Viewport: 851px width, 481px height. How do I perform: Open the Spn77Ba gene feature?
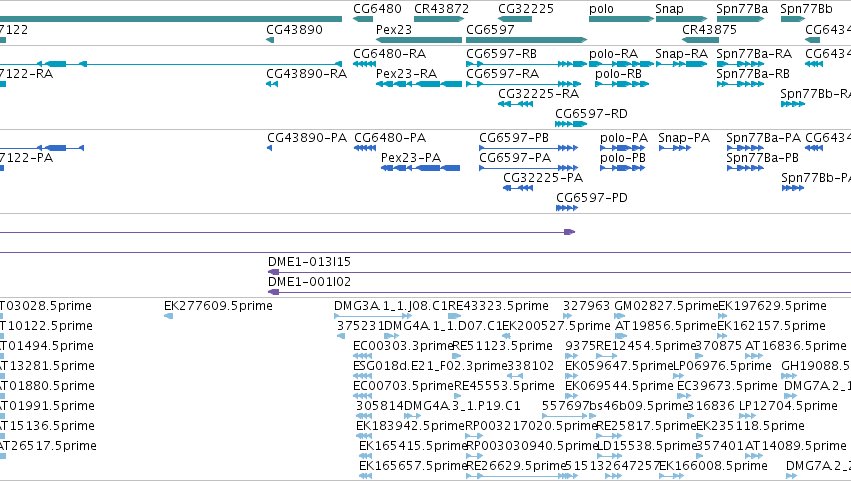[740, 19]
